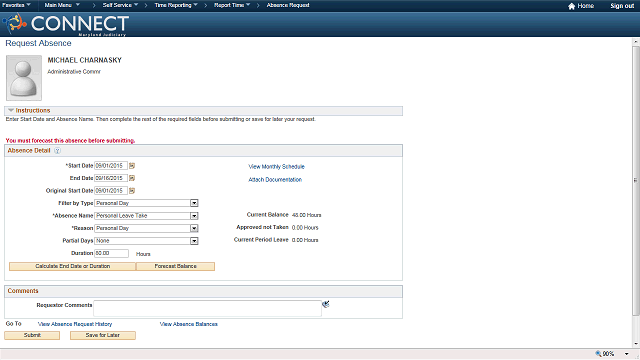Click the 'Current Balance' label

click(x=267, y=215)
